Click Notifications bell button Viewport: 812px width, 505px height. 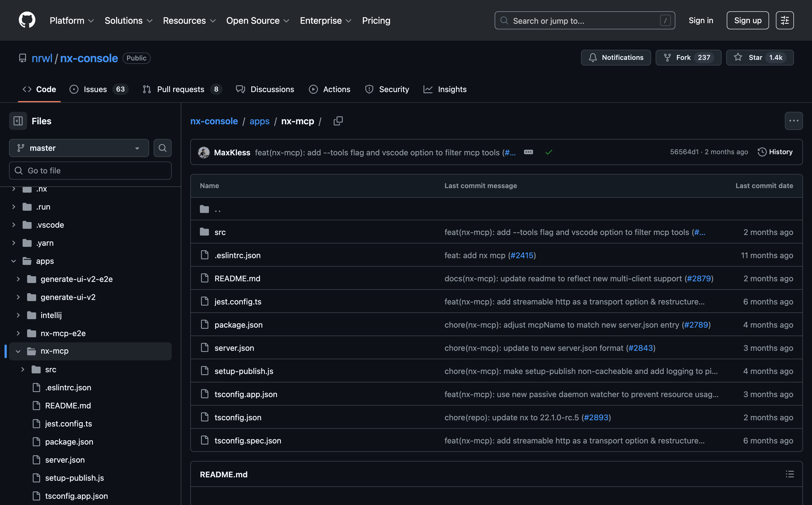(x=616, y=57)
